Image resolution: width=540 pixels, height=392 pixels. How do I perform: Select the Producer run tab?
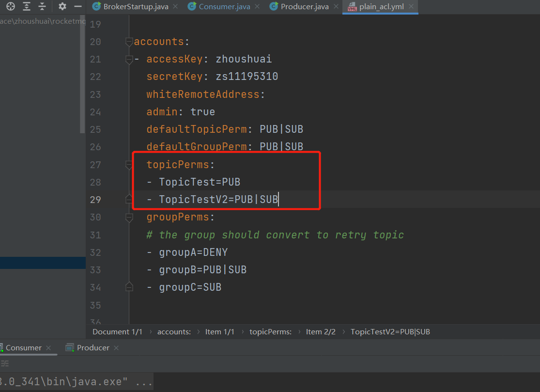(93, 347)
